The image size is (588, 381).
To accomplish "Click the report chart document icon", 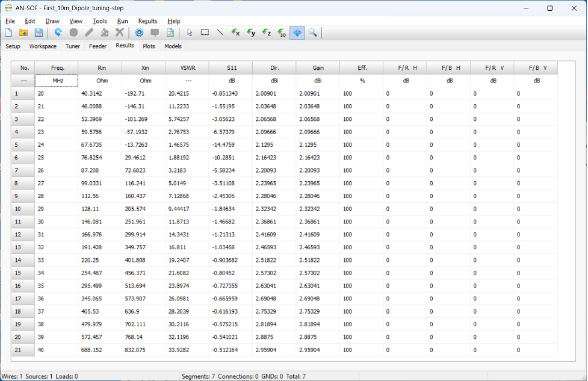I will click(170, 33).
